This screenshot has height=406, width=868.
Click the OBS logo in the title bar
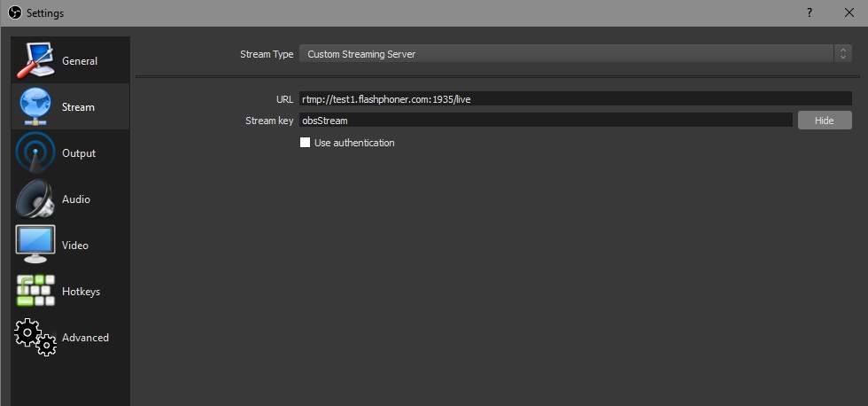pyautogui.click(x=14, y=13)
